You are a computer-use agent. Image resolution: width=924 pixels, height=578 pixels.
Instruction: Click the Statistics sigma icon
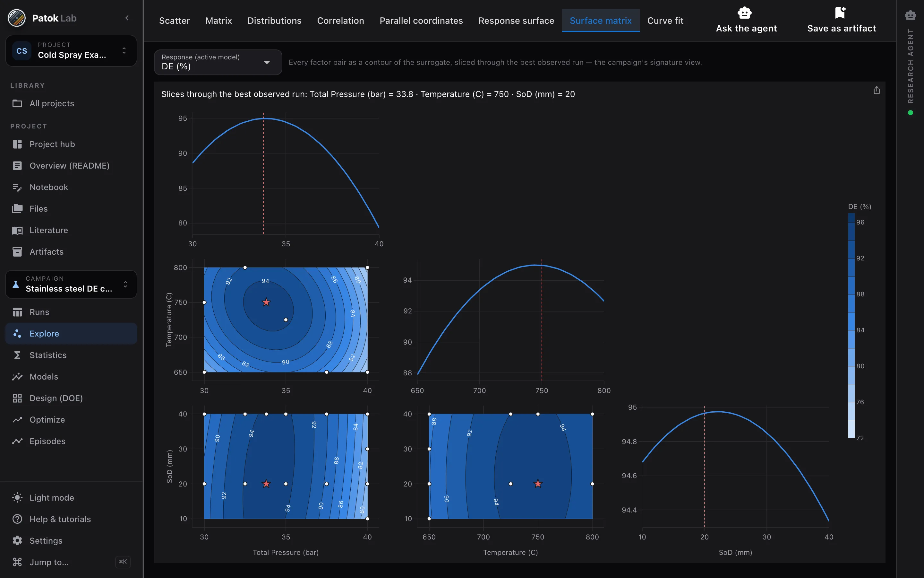coord(17,355)
